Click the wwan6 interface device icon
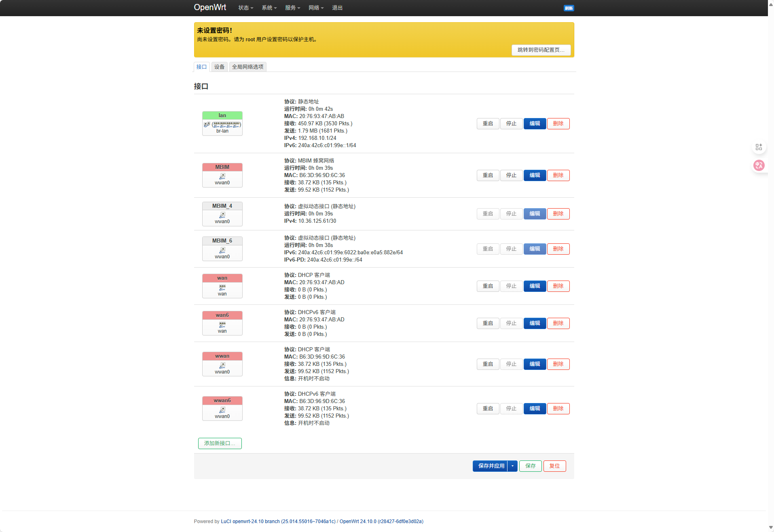 click(222, 410)
